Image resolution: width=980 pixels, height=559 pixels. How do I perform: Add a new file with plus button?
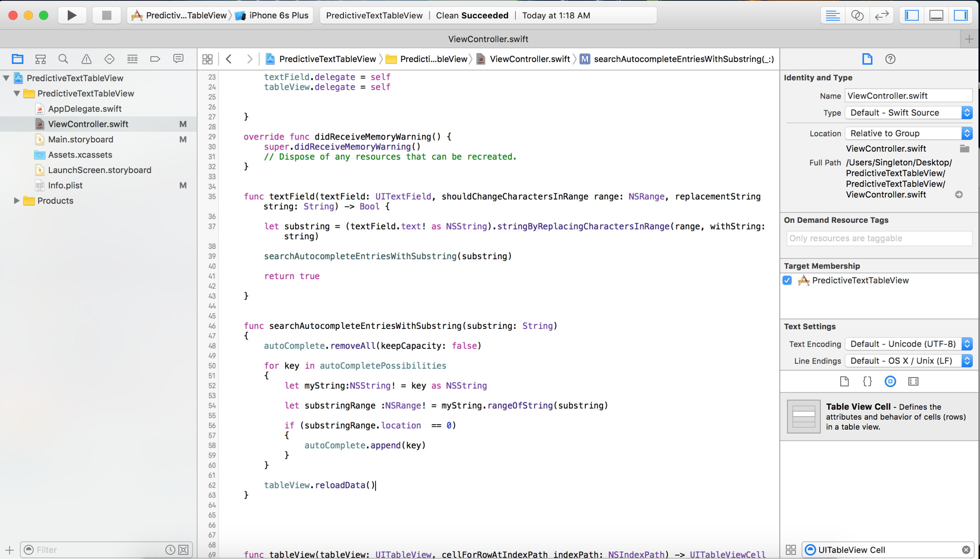[x=9, y=550]
